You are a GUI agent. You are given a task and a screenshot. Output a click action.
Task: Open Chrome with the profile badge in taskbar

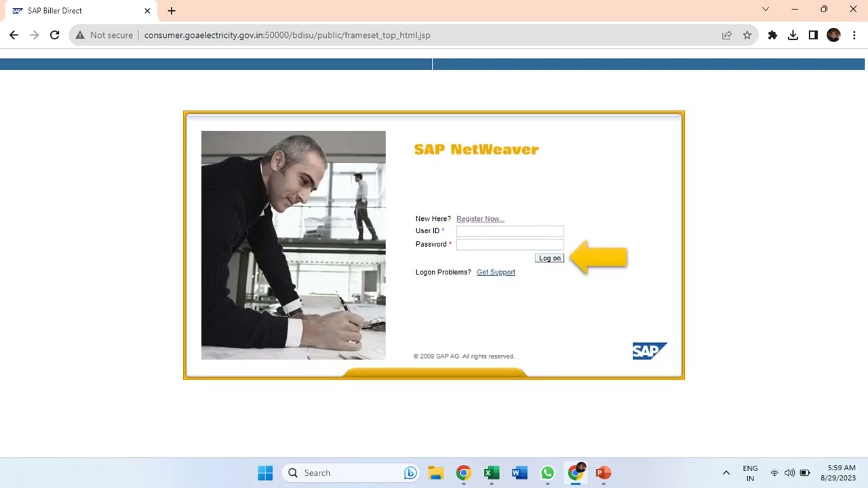576,472
